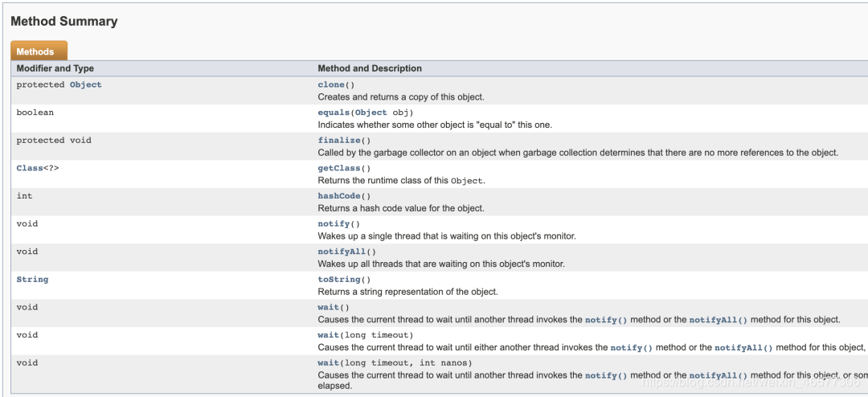Image resolution: width=868 pixels, height=397 pixels.
Task: Open the wait(long timeout) method link
Action: pos(328,334)
